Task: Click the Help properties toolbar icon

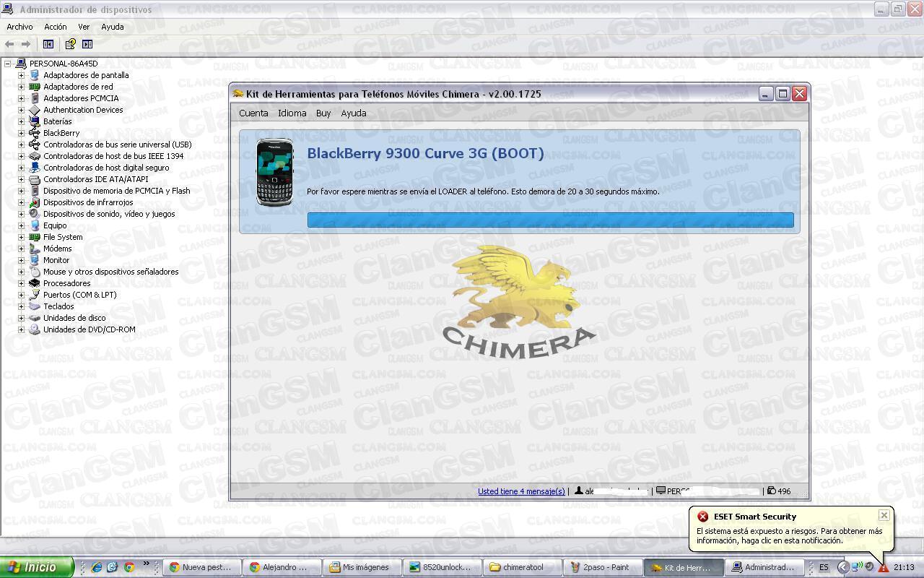Action: click(70, 44)
